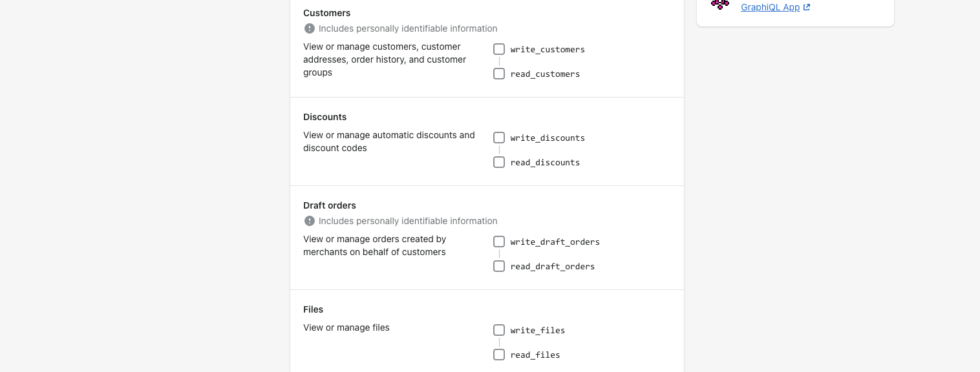Click the Discounts section heading
Screen dimensions: 980x372
(x=325, y=117)
